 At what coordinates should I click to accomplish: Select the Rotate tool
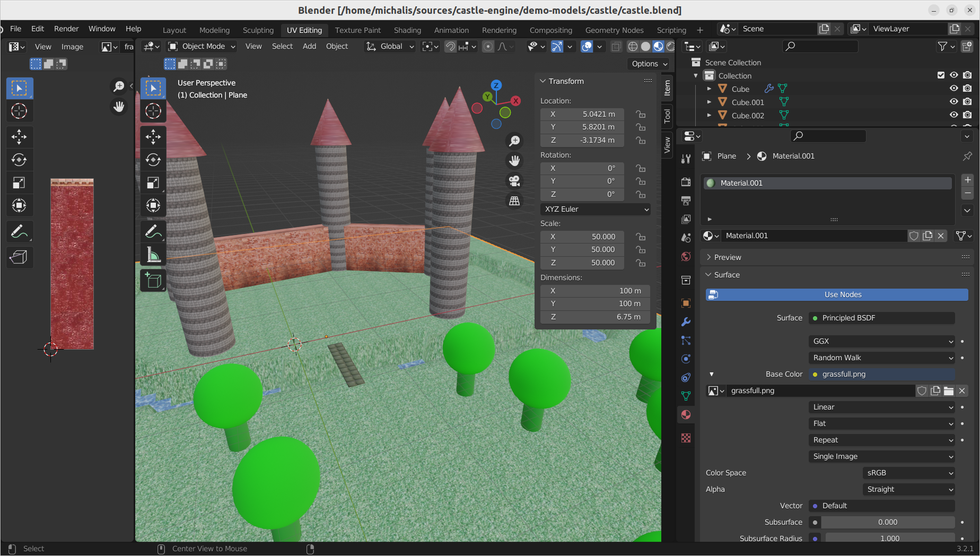pos(153,160)
